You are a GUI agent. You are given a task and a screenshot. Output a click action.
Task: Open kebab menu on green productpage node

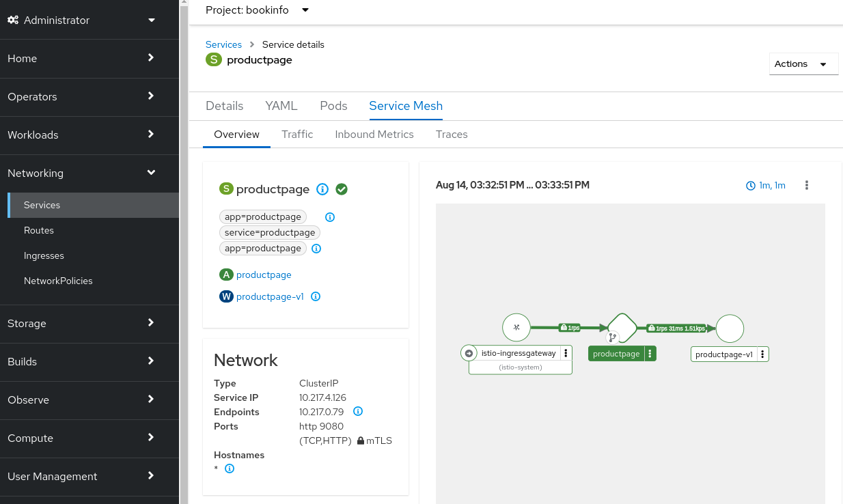pyautogui.click(x=650, y=354)
